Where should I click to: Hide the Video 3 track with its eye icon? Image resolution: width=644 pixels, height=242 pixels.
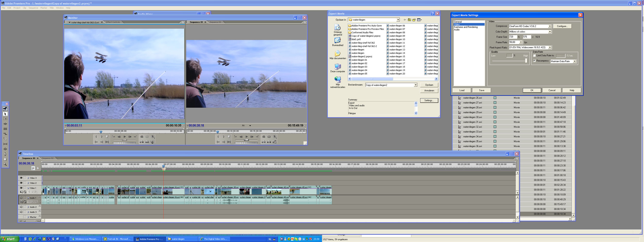coord(21,178)
